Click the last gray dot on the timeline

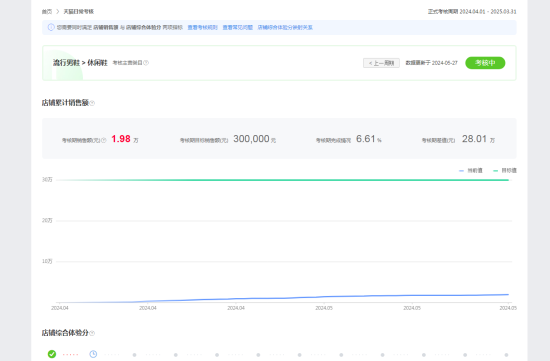pyautogui.click(x=506, y=355)
